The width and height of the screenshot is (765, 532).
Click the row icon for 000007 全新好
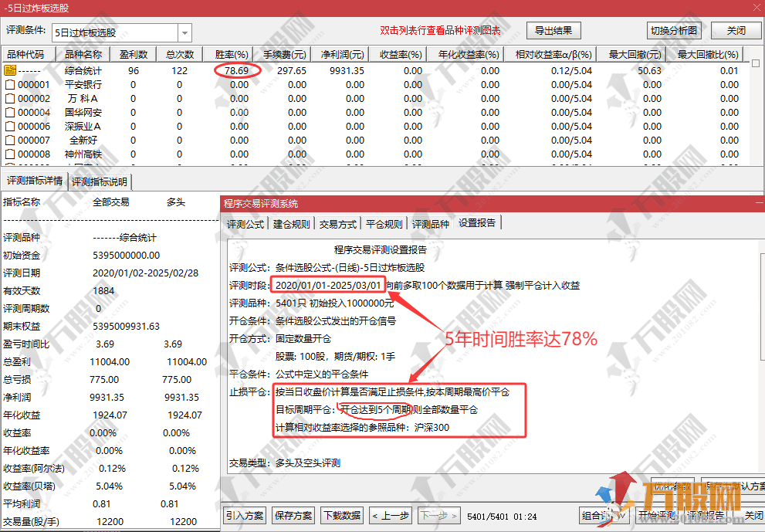point(10,141)
